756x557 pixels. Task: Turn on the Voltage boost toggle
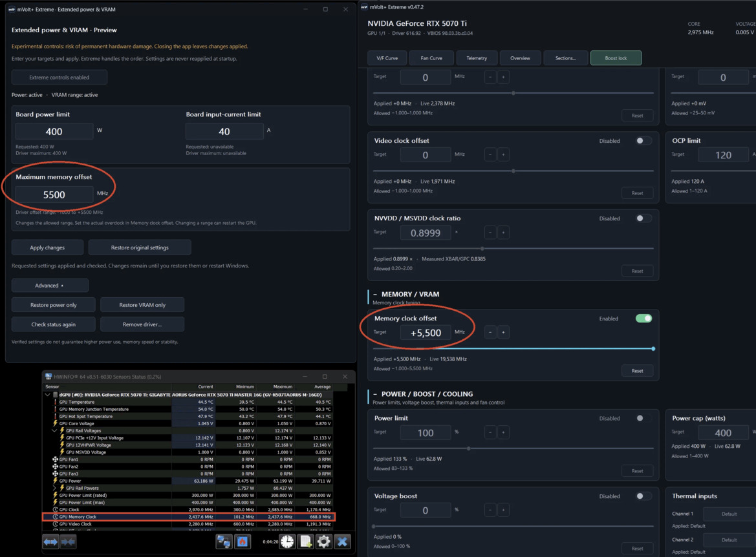point(643,496)
